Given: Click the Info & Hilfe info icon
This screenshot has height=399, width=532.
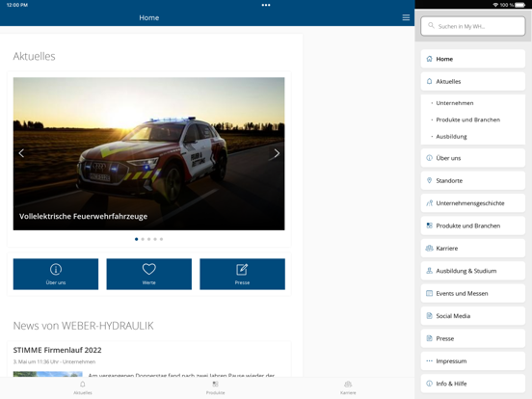Looking at the screenshot, I should point(429,384).
